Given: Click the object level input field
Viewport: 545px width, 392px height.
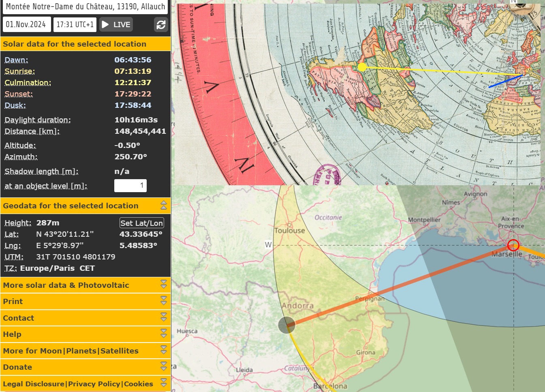Looking at the screenshot, I should [x=130, y=186].
